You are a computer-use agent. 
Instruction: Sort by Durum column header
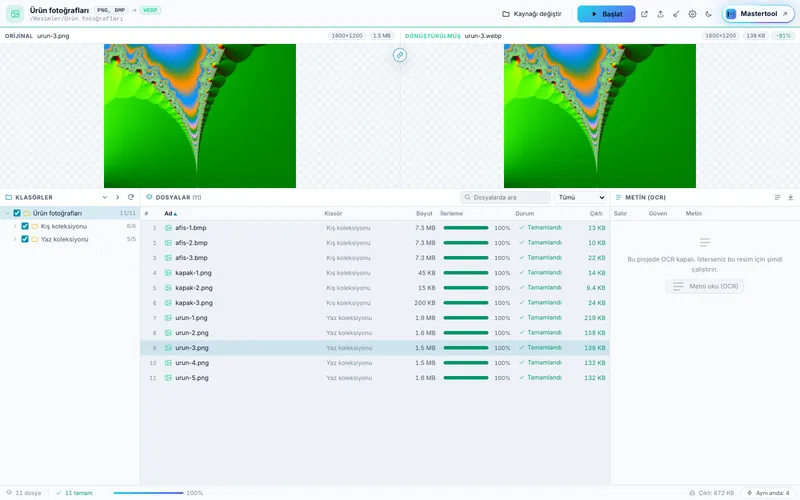point(524,214)
